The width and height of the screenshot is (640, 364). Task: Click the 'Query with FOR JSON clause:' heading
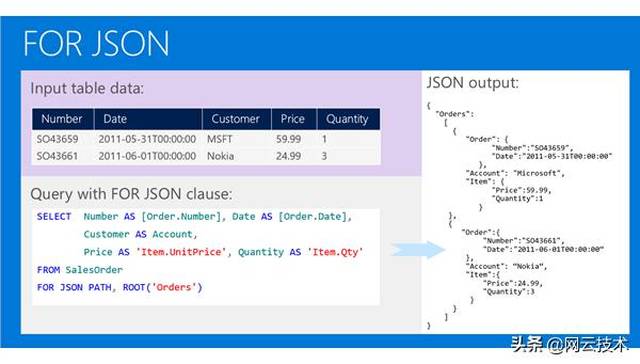[131, 194]
